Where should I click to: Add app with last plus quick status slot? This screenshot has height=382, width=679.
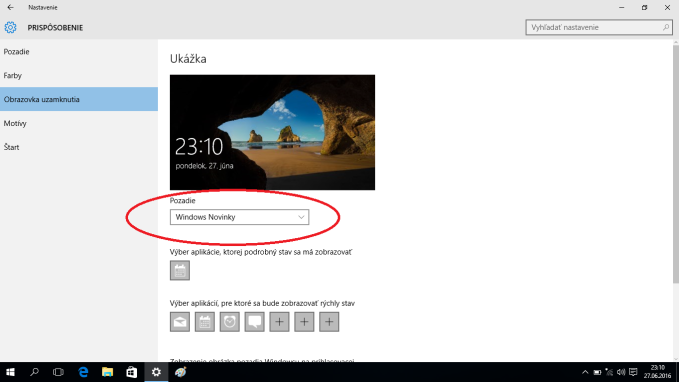[x=329, y=322]
